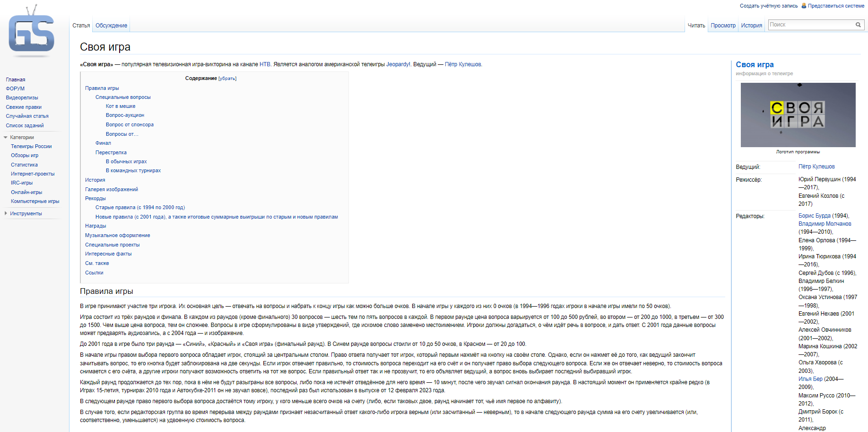Image resolution: width=868 pixels, height=432 pixels.
Task: Jump to Правила игры in contents
Action: 102,88
